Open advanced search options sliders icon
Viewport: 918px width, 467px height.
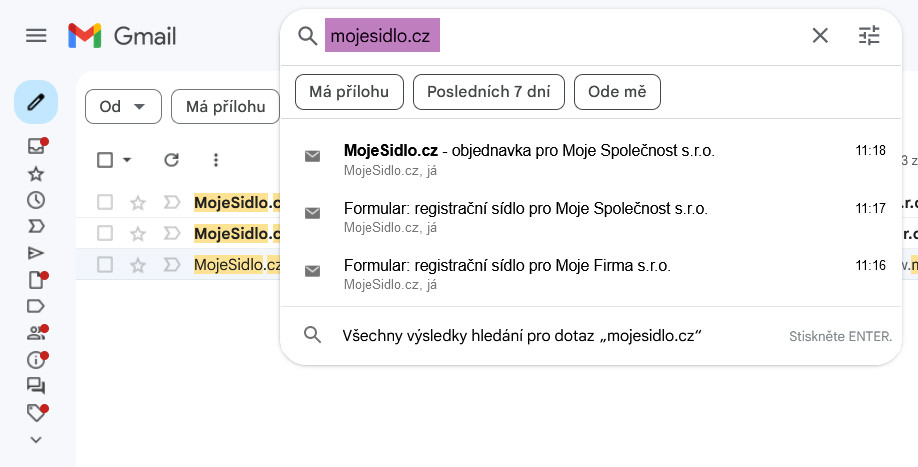tap(869, 36)
